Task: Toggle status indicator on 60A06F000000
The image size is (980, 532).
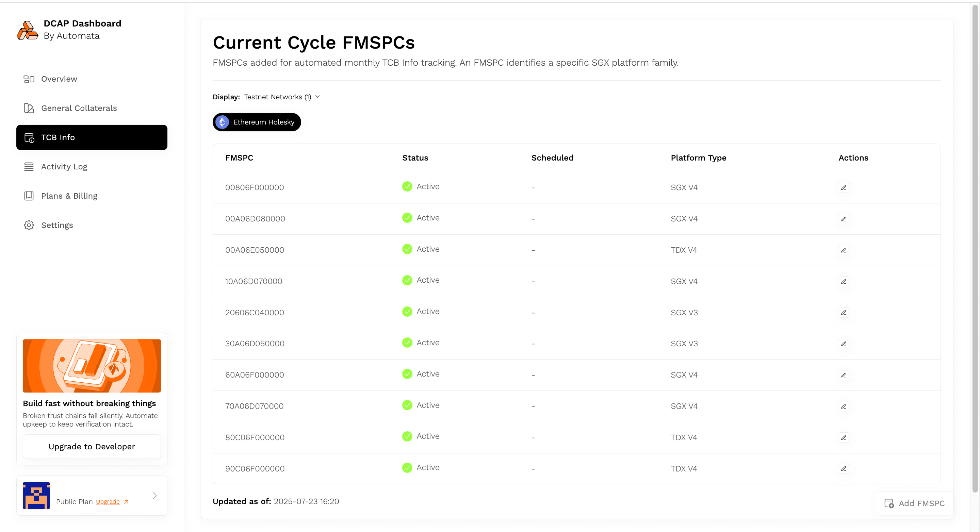Action: click(407, 374)
